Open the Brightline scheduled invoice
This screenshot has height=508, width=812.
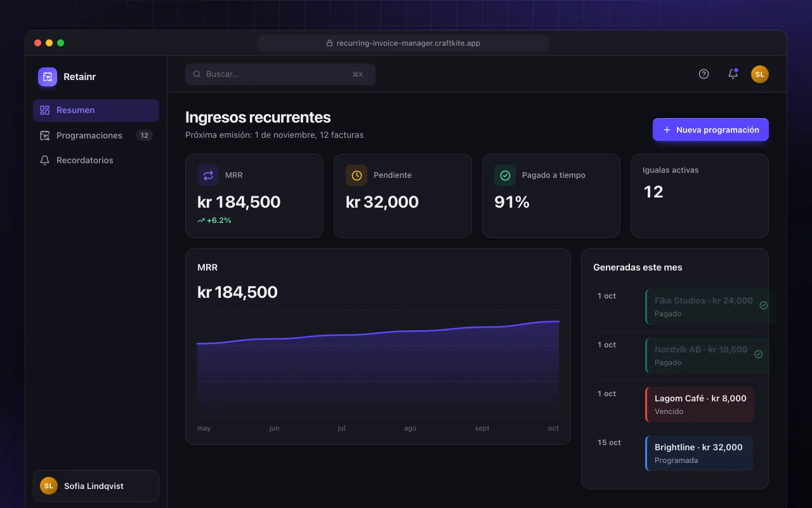(699, 453)
